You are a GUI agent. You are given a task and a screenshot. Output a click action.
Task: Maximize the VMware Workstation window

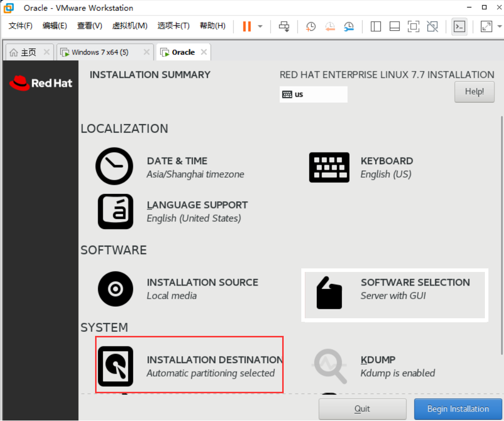click(484, 7)
